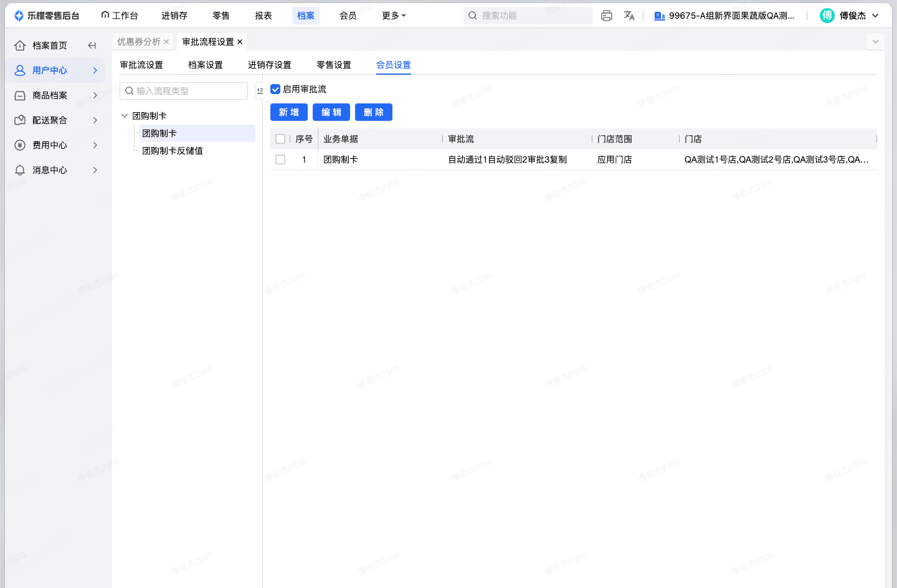Click the 配送聚合 sidebar icon
This screenshot has height=588, width=897.
click(20, 120)
